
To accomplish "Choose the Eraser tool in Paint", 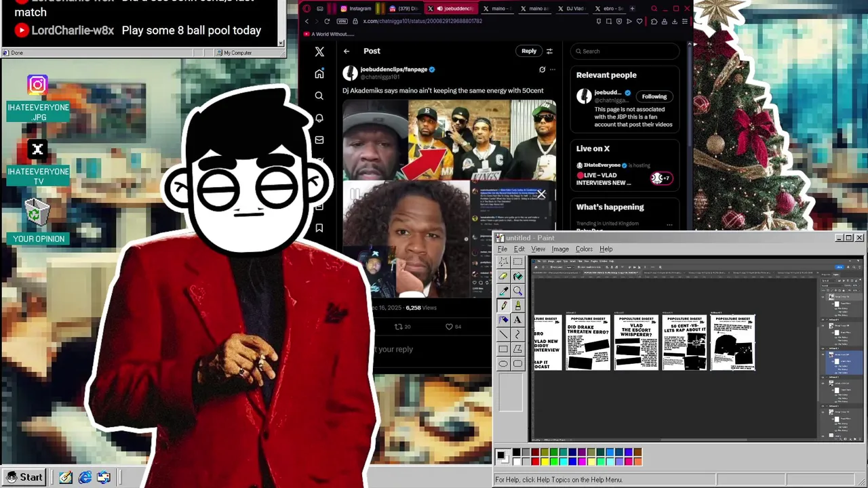I will [x=503, y=276].
